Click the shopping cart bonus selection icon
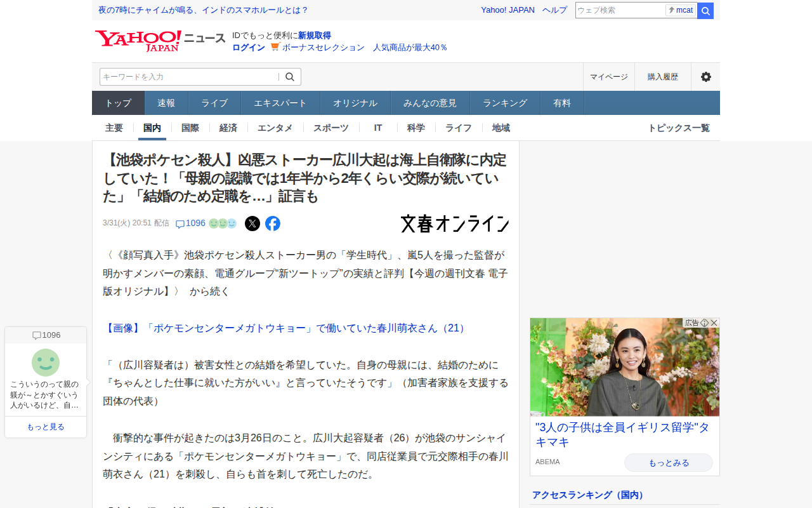This screenshot has width=812, height=508. pyautogui.click(x=275, y=46)
